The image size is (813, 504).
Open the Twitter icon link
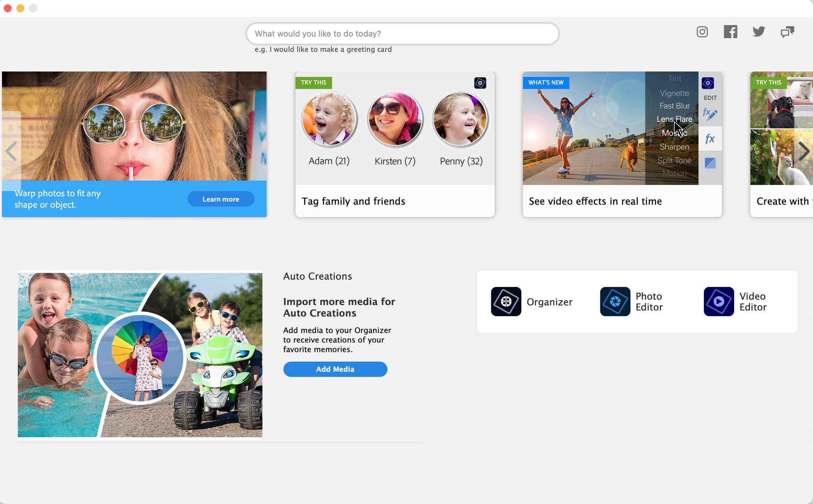click(759, 32)
